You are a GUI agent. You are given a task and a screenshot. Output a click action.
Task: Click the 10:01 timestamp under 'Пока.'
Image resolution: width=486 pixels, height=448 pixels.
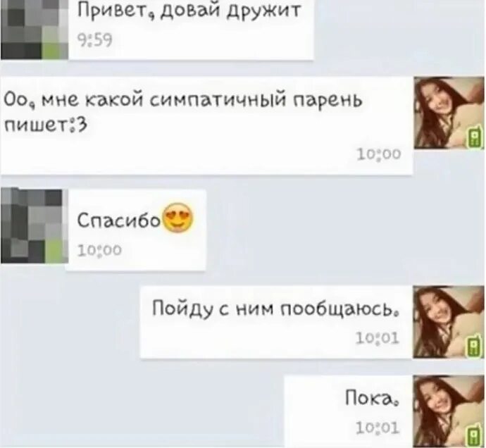pyautogui.click(x=378, y=428)
